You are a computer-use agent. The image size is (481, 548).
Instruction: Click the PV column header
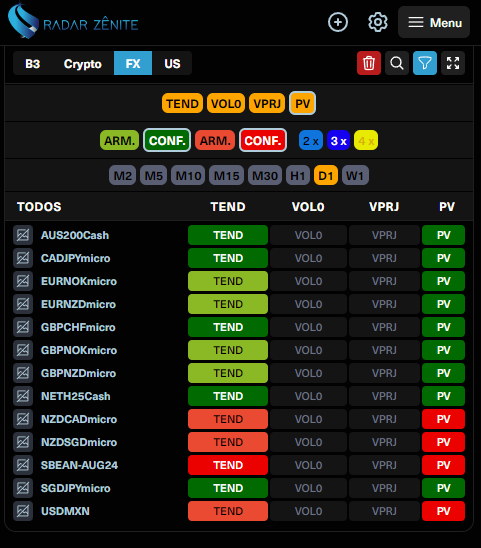pos(447,207)
